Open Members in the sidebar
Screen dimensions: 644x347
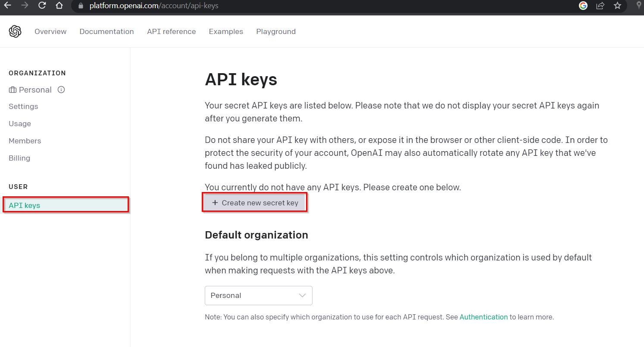25,141
